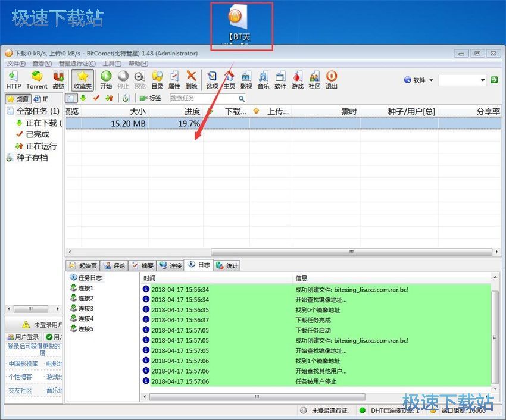The height and width of the screenshot is (420, 506).
Task: Click the 停止 stop icon
Action: tap(123, 80)
